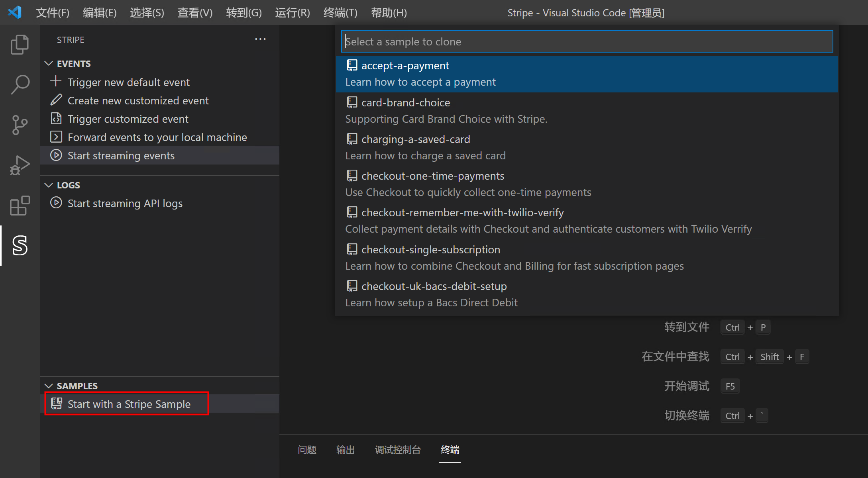Click Start streaming API logs

(159, 203)
